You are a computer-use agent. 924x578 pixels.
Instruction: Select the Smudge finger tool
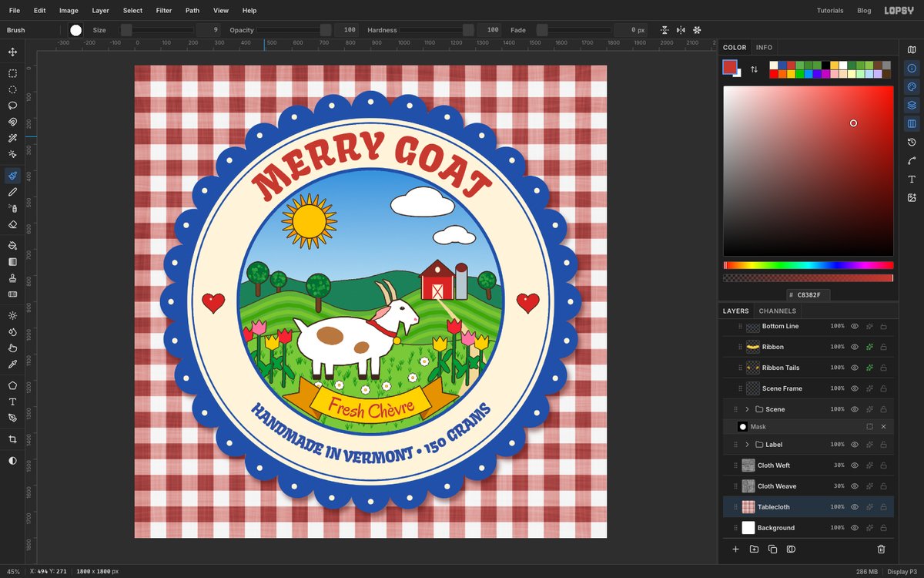(12, 348)
